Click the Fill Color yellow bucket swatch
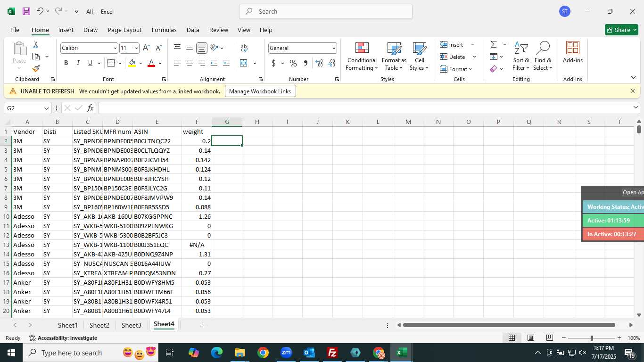Screen dimensions: 644x362 (x=132, y=63)
